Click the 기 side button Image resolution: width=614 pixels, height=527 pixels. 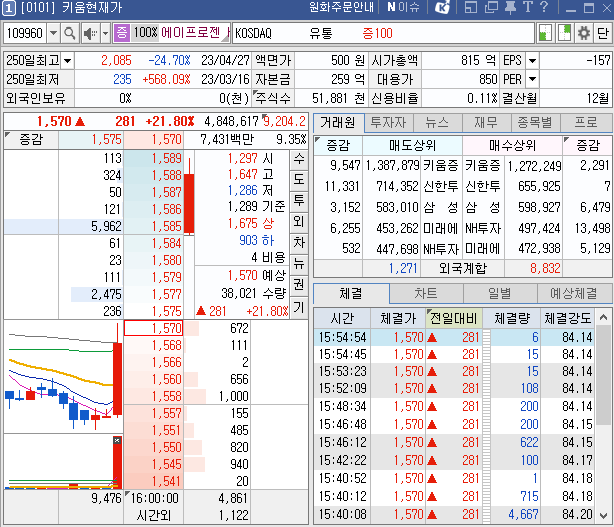point(299,308)
